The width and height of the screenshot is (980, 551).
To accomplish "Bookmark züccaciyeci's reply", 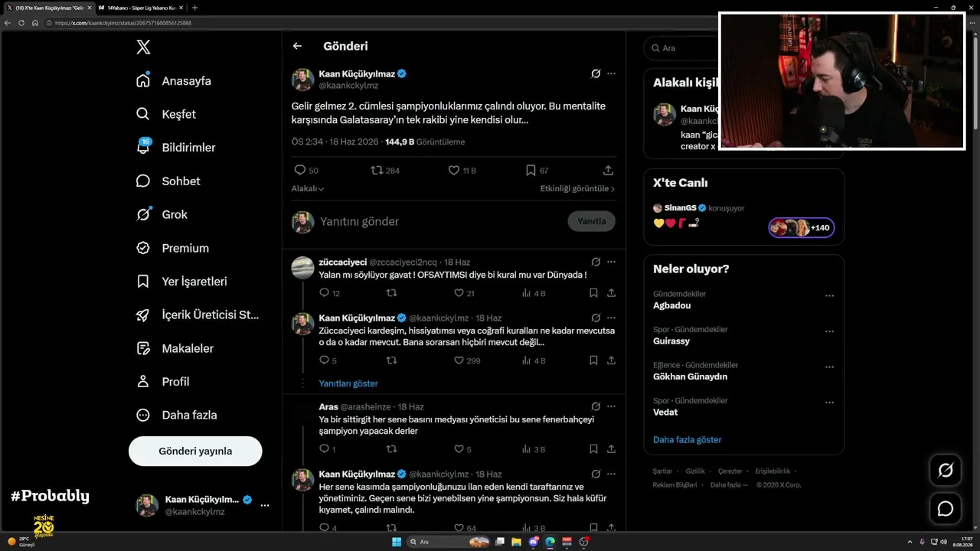I will point(593,293).
